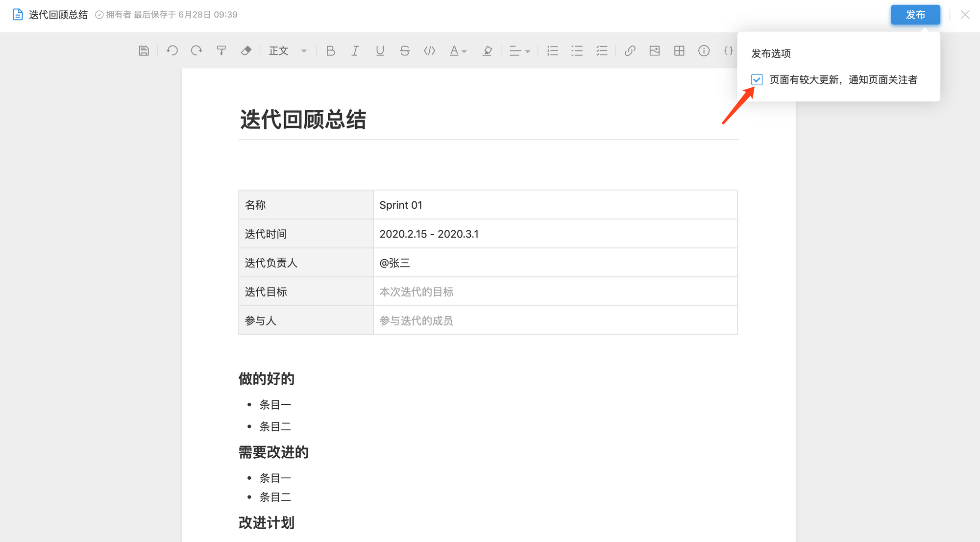The width and height of the screenshot is (980, 542).
Task: Click the 名称 table header cell
Action: (306, 205)
